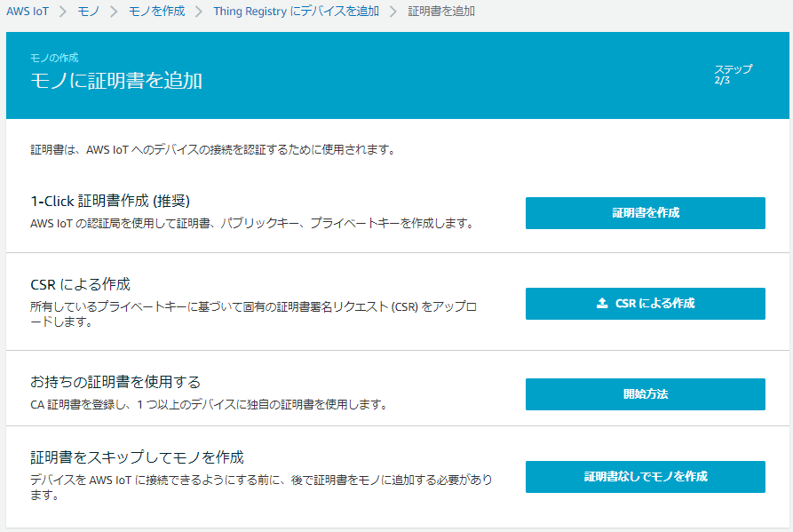793x532 pixels.
Task: Click the 証明書なしでモノを作成 button
Action: [646, 476]
